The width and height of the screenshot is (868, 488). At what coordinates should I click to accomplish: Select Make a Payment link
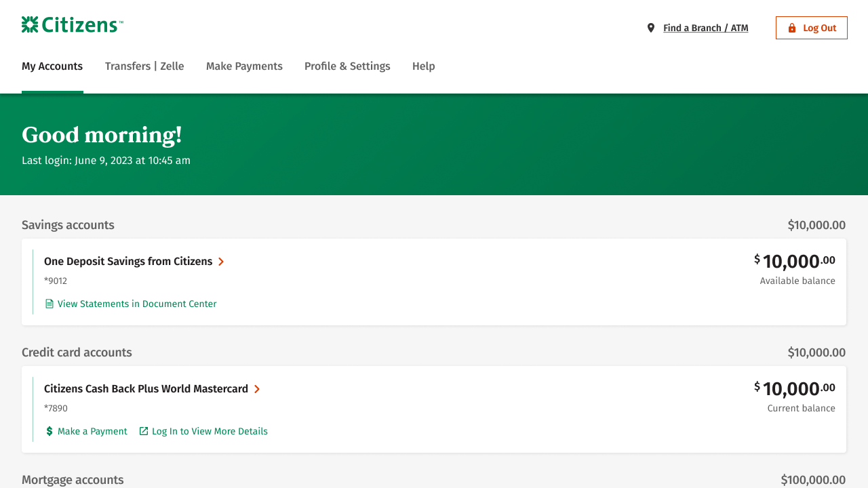(x=92, y=431)
